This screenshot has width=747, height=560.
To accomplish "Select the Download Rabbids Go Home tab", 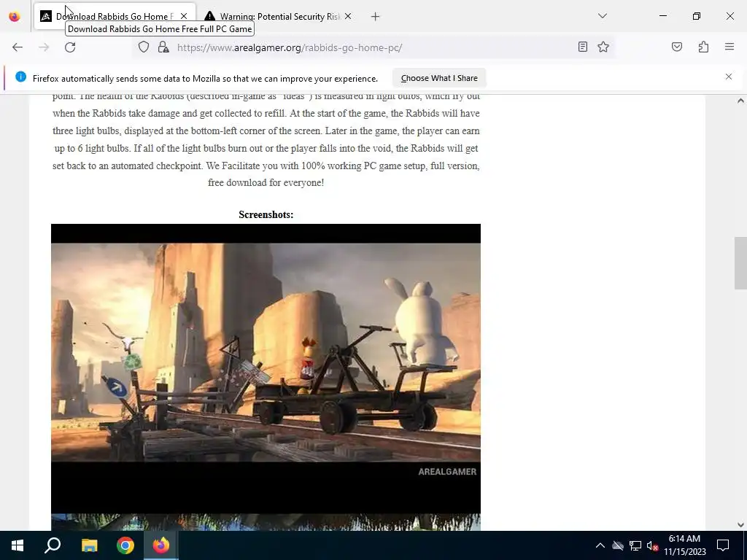I will click(x=115, y=17).
